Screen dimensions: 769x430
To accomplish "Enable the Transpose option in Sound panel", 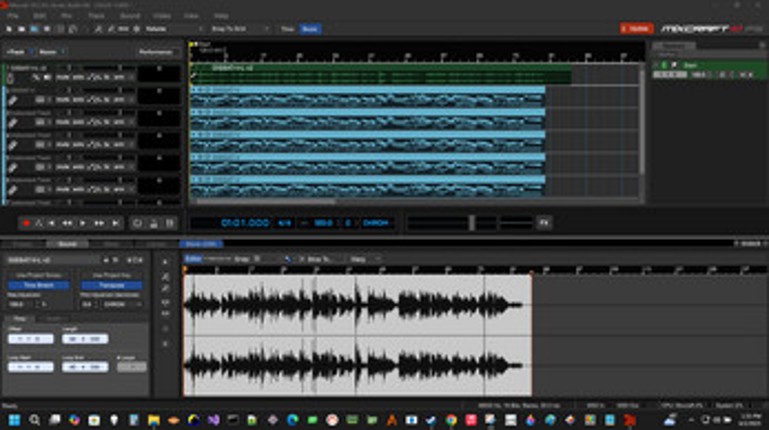I will [x=112, y=285].
